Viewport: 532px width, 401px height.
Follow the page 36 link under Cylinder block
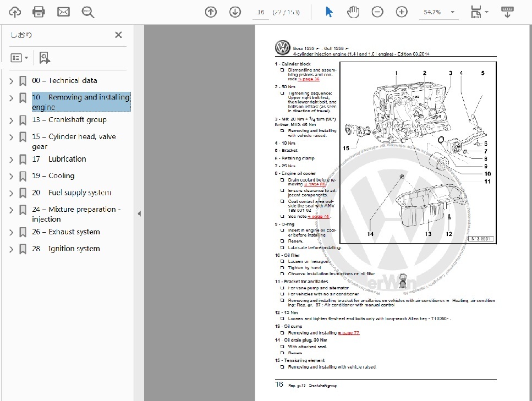pyautogui.click(x=309, y=79)
